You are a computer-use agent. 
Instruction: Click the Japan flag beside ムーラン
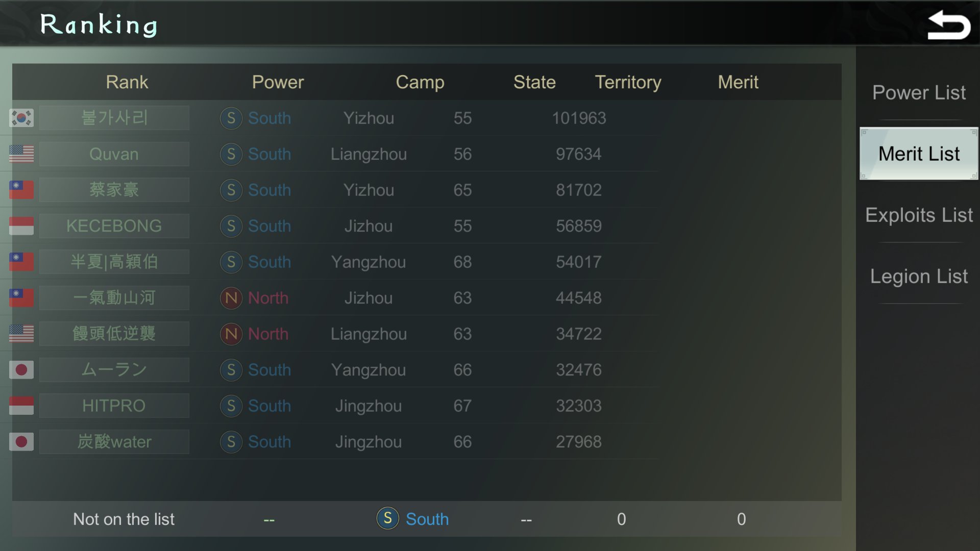click(x=21, y=369)
